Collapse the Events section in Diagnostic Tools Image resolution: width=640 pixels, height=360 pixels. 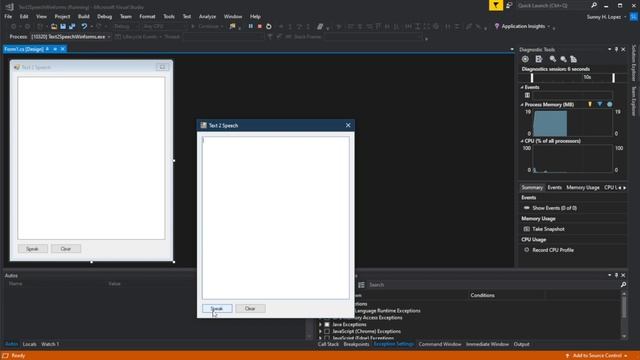(522, 87)
